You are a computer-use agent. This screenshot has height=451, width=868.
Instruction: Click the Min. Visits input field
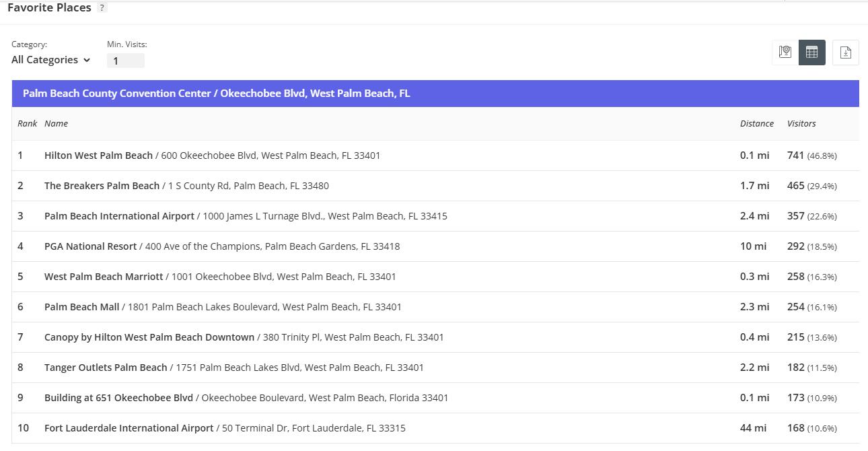[x=125, y=61]
